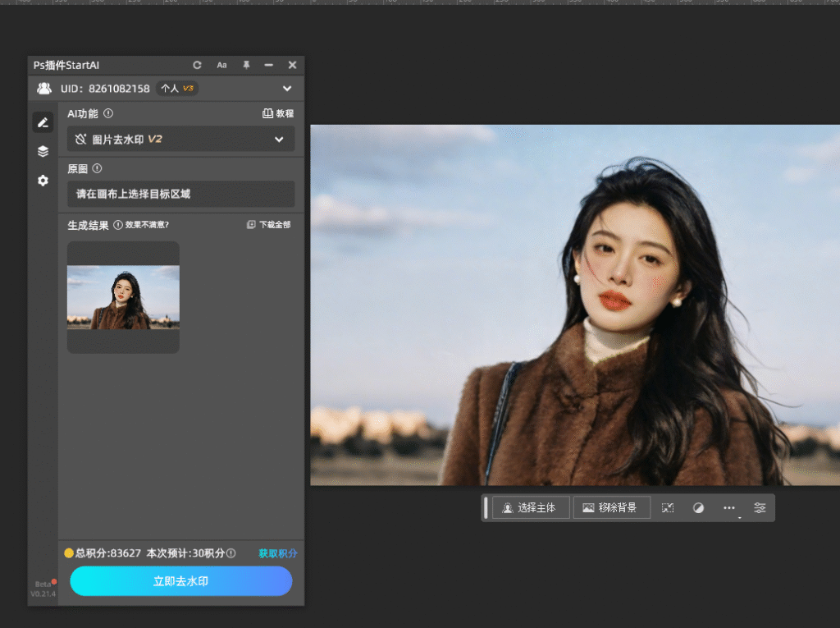Click the half-filled circle adjustment layer icon

pos(698,508)
